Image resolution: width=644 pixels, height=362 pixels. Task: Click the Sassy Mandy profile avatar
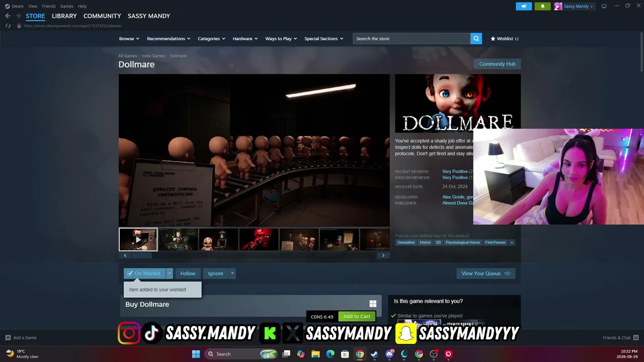click(x=558, y=7)
